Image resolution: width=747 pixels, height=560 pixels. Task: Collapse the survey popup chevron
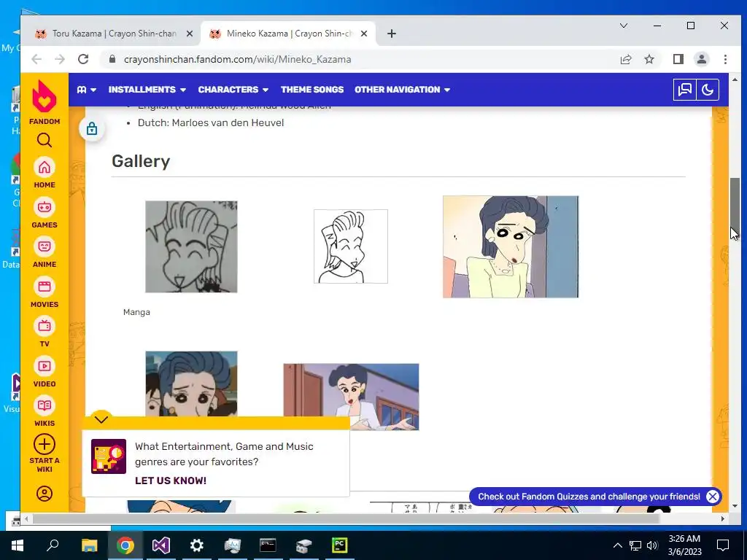tap(101, 419)
